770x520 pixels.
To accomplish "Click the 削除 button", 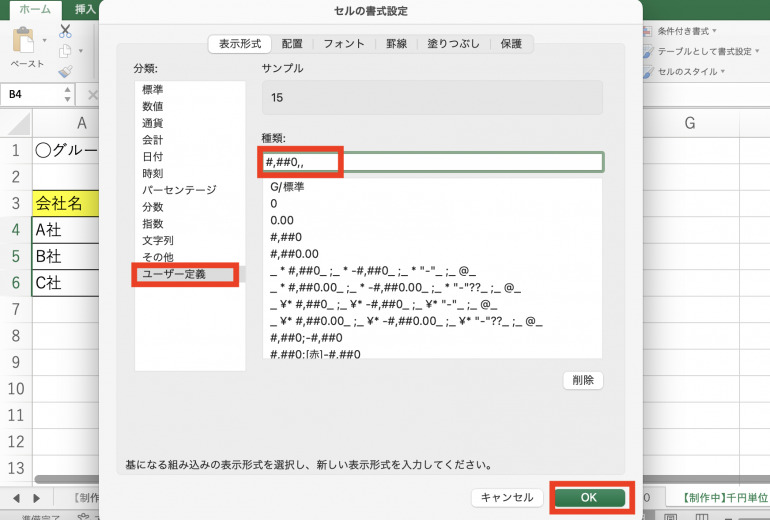I will (x=583, y=380).
